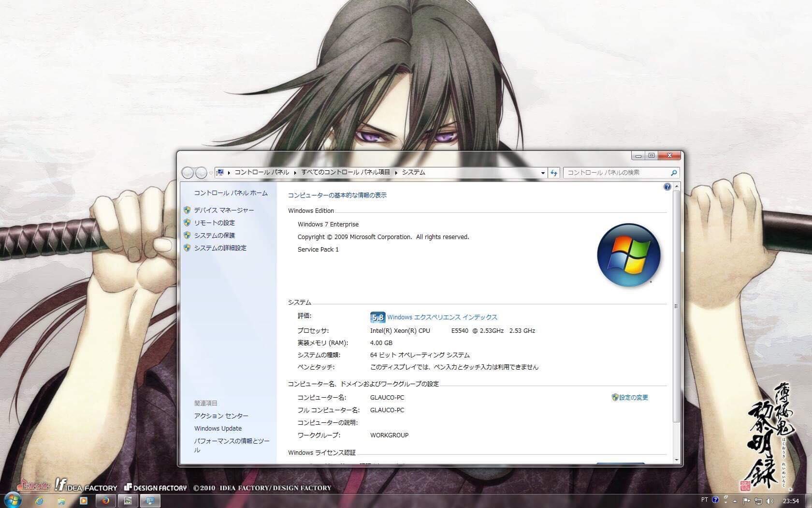This screenshot has width=812, height=508.
Task: Select the 4.00 GB memory value
Action: (x=381, y=343)
